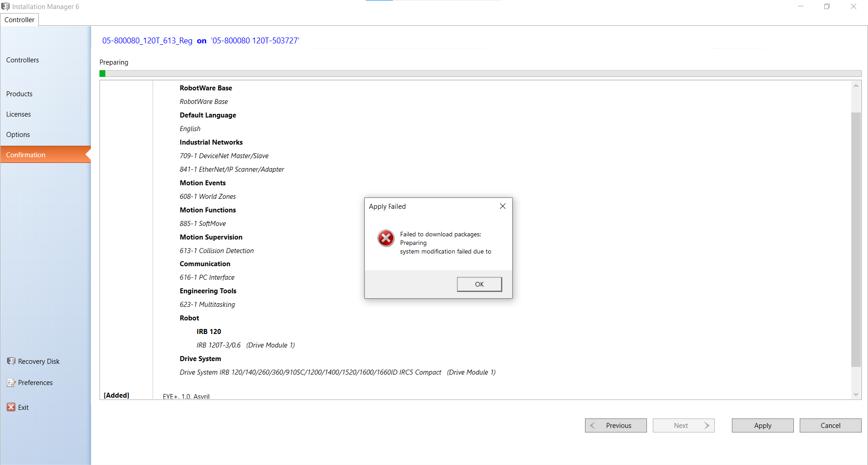The image size is (868, 465).
Task: Click the vertical scrollbar thumb of the list
Action: point(856,240)
